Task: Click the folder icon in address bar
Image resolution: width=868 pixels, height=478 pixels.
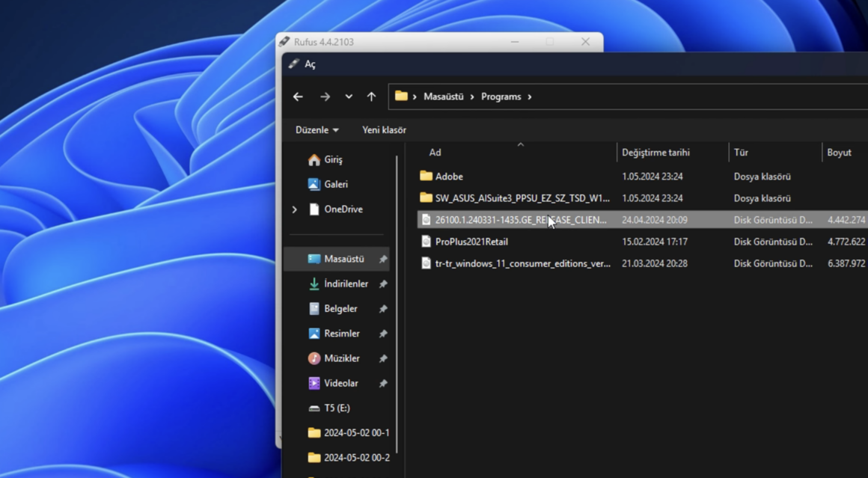Action: coord(401,96)
